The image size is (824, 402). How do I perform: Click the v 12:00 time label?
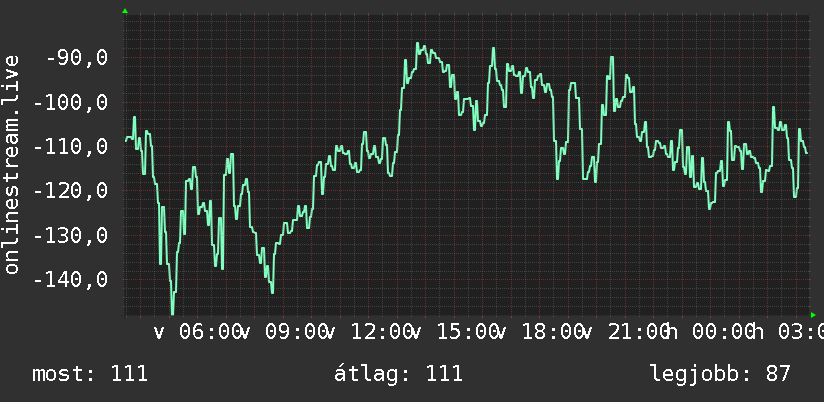[371, 332]
